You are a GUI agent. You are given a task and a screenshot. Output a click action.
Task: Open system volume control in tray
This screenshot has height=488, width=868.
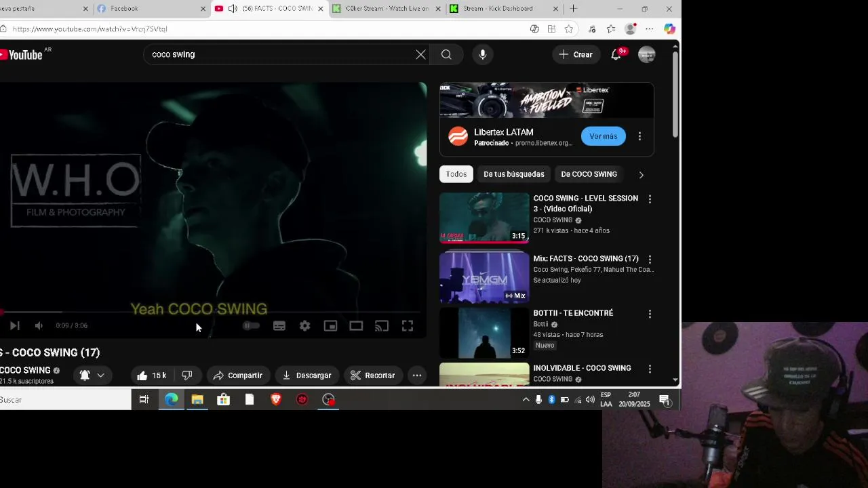(590, 400)
